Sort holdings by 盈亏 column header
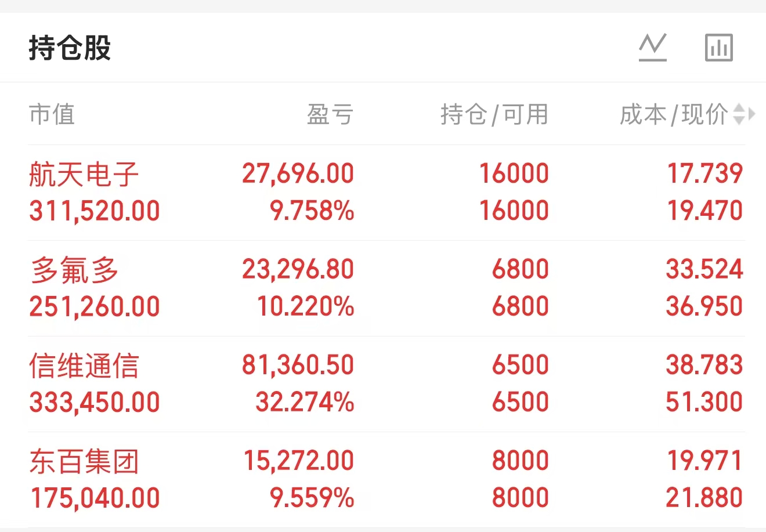The height and width of the screenshot is (532, 766). tap(330, 114)
